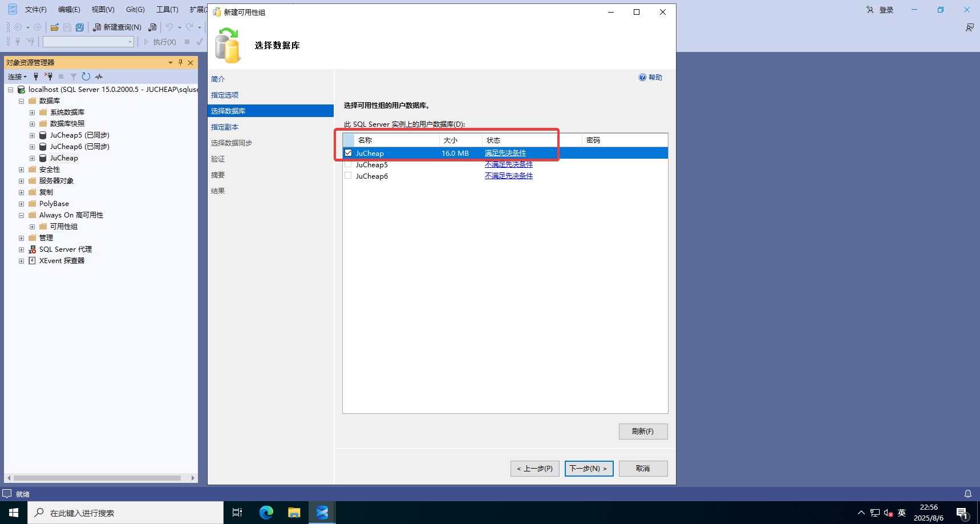Open Activity Monitor icon in Object Explorer

tap(99, 76)
